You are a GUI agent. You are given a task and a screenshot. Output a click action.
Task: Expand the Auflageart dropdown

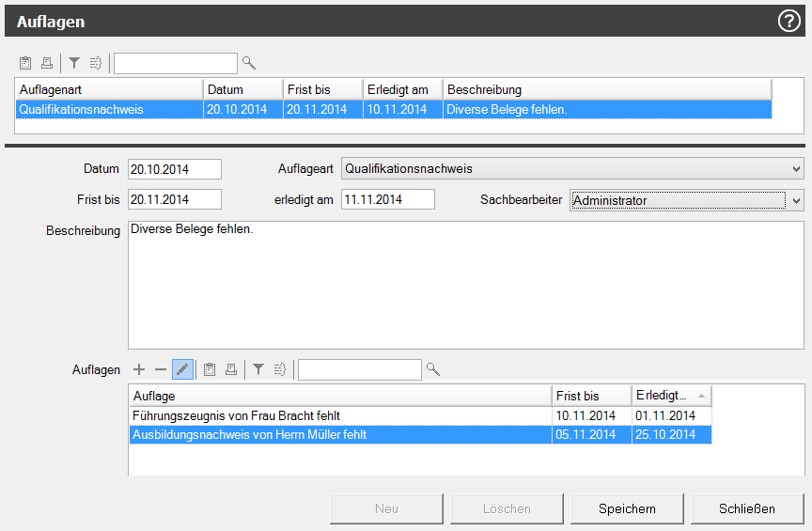(x=797, y=169)
